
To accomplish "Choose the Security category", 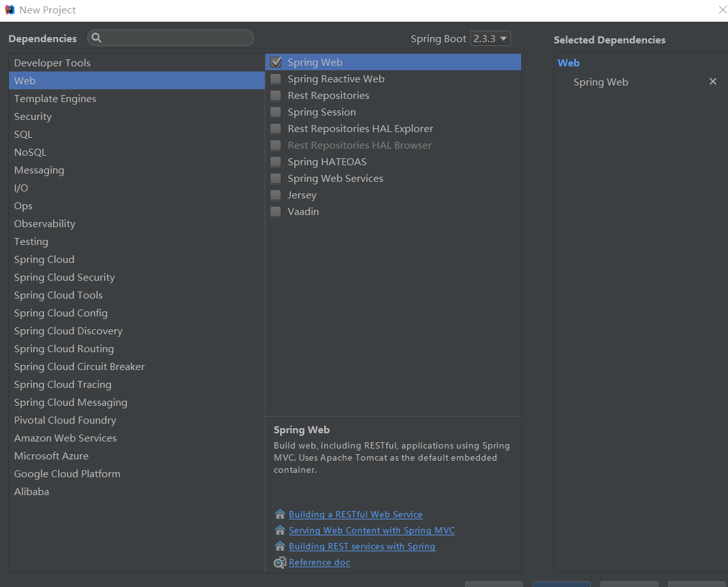I will click(x=137, y=116).
